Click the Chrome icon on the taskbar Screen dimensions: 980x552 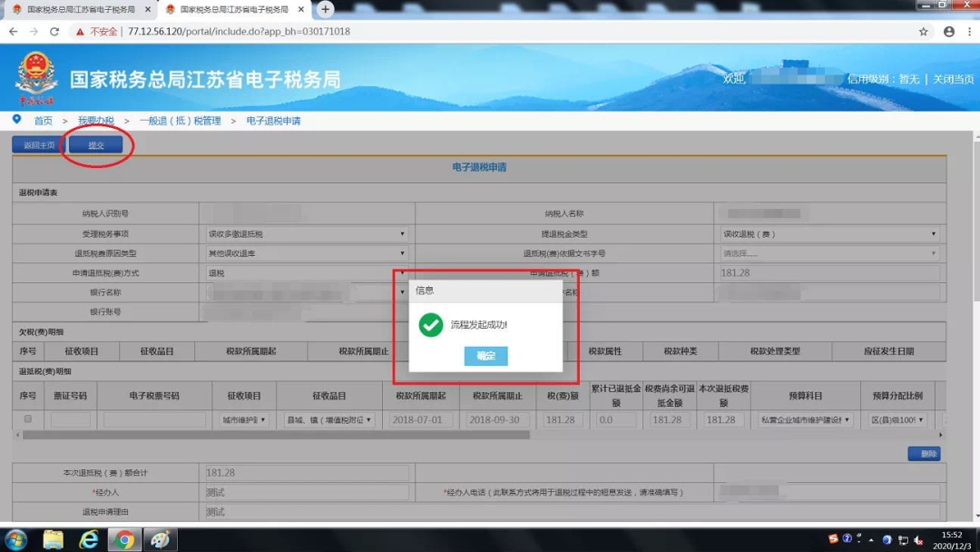[x=123, y=539]
